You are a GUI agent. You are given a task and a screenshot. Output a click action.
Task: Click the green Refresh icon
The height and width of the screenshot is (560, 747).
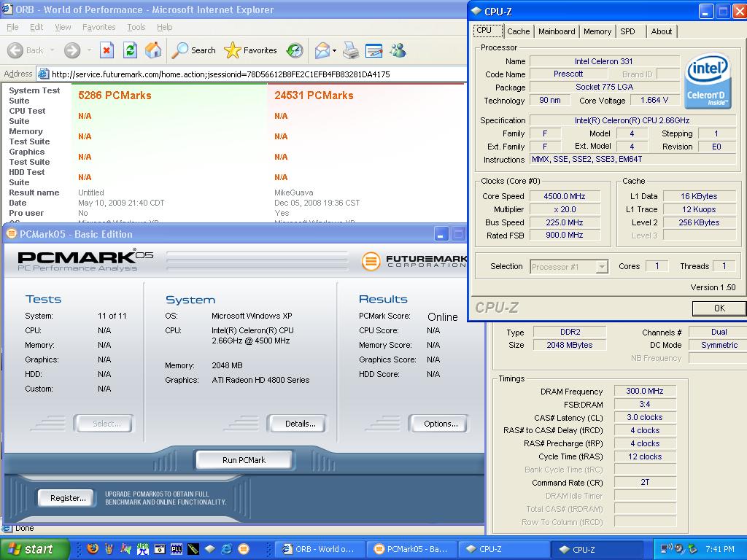[130, 50]
